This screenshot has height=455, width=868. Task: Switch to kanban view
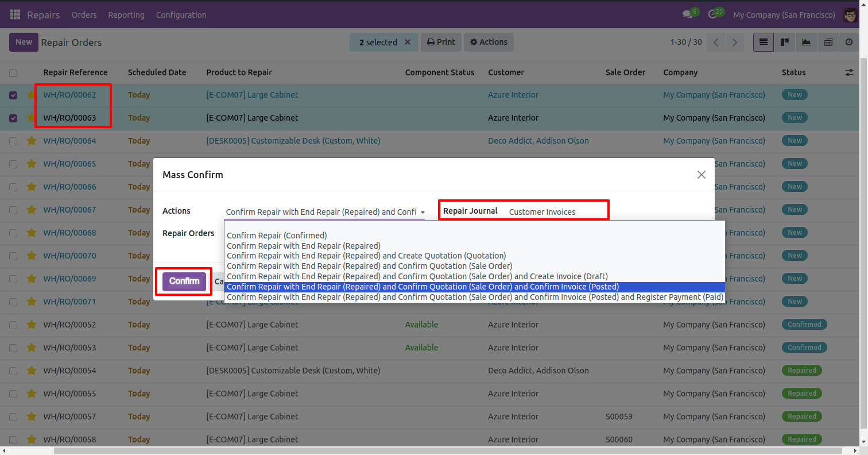[785, 42]
